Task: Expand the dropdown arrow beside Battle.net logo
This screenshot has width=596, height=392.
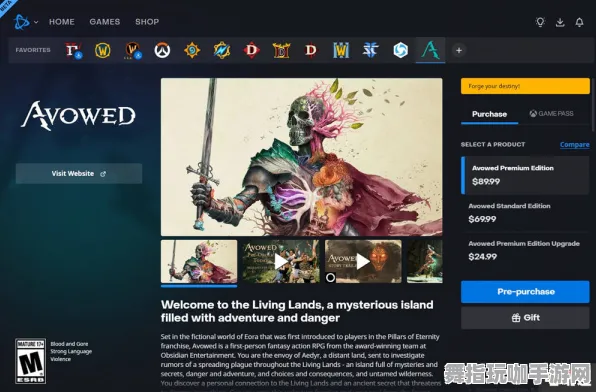Action: click(36, 22)
